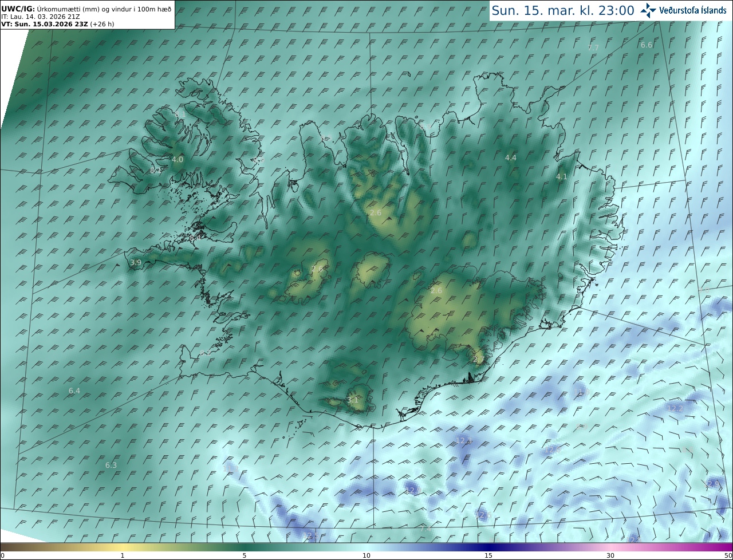Click the 12.2 value over the ocean
733x560 pixels.
(x=675, y=408)
